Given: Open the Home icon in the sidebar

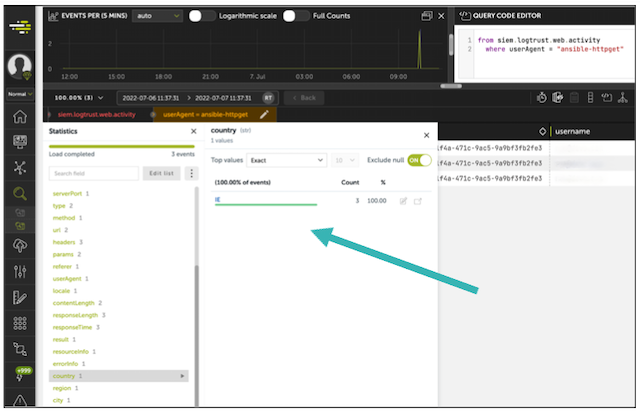Looking at the screenshot, I should [x=18, y=117].
